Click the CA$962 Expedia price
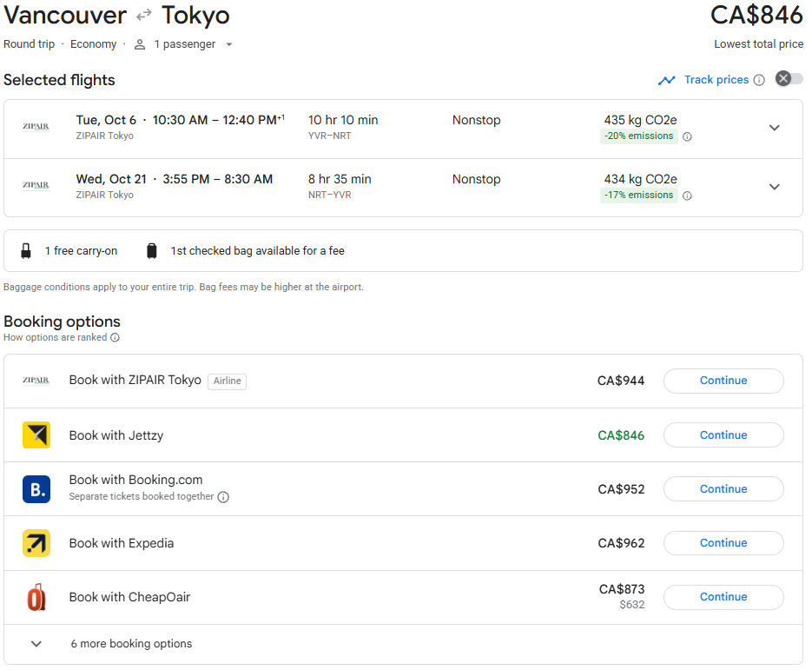812x670 pixels. (621, 544)
